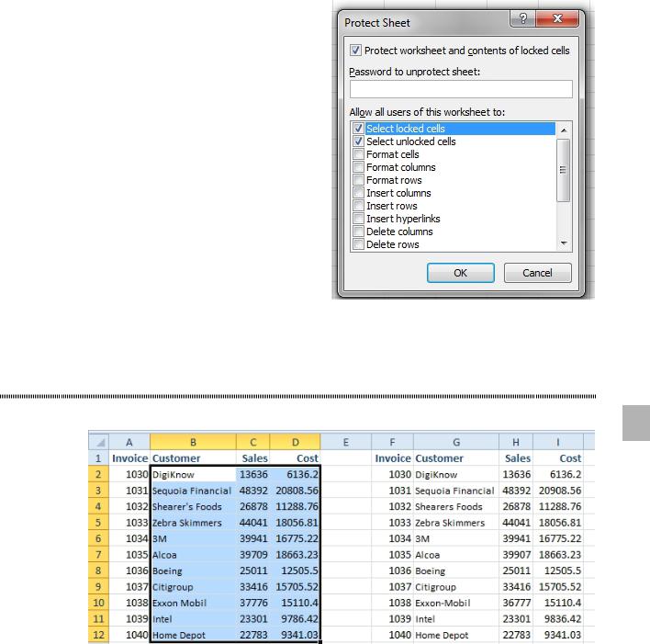The image size is (650, 644).
Task: Select column F header
Action: pos(392,442)
